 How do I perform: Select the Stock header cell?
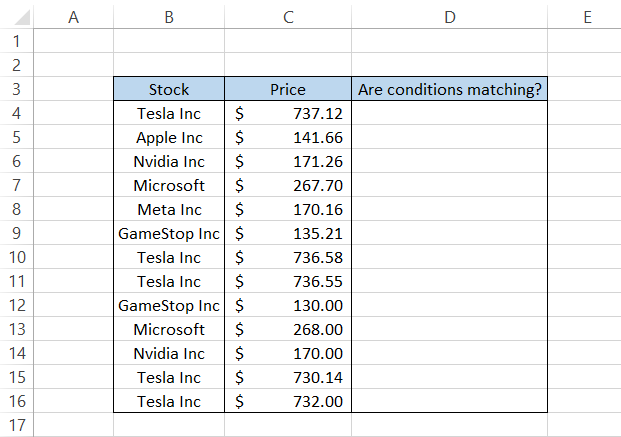coord(169,90)
